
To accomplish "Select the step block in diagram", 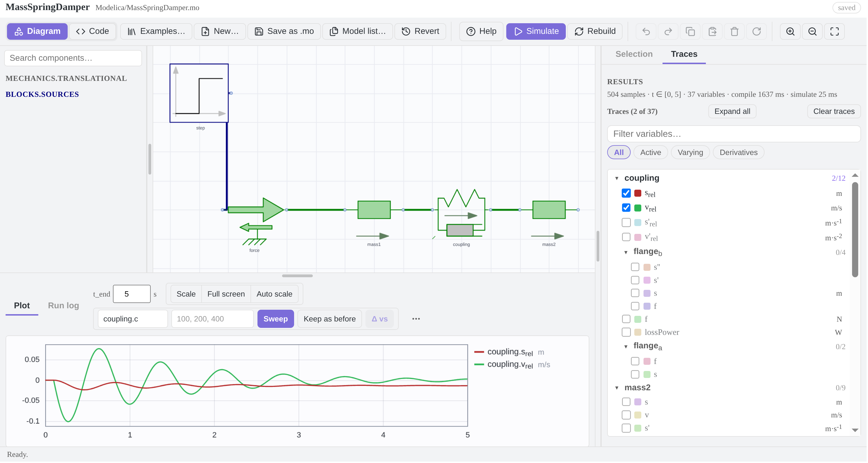I will coord(199,93).
